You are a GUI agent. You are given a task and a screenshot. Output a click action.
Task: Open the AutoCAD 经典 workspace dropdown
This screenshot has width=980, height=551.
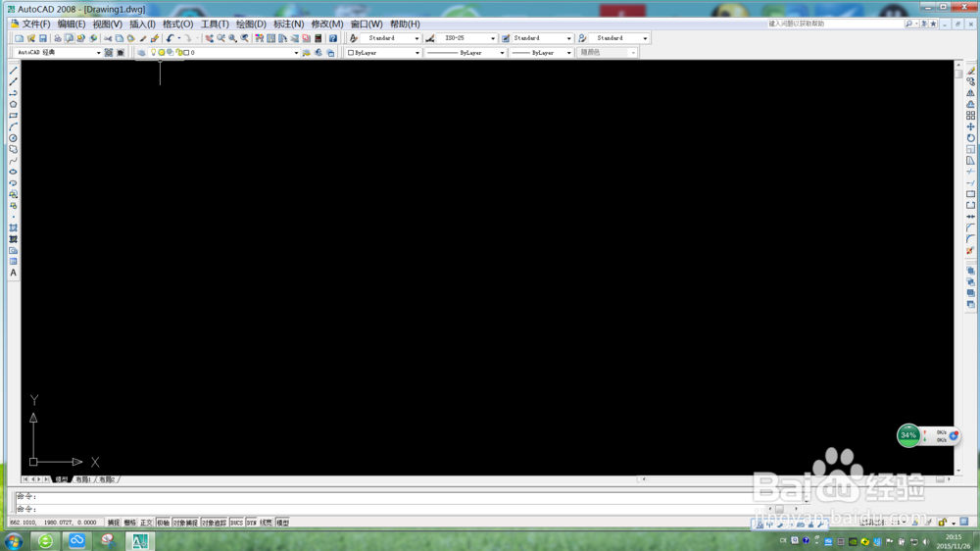(98, 53)
